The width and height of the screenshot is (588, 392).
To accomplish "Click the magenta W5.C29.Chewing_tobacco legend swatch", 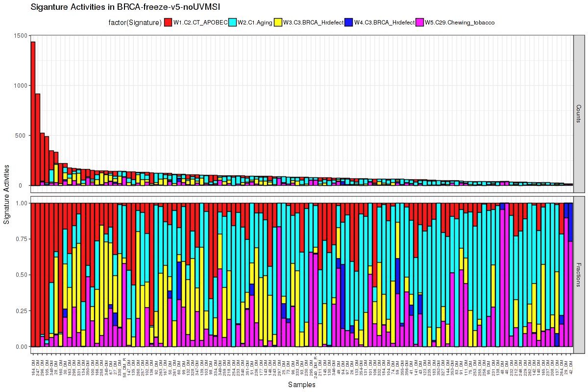I will point(419,22).
